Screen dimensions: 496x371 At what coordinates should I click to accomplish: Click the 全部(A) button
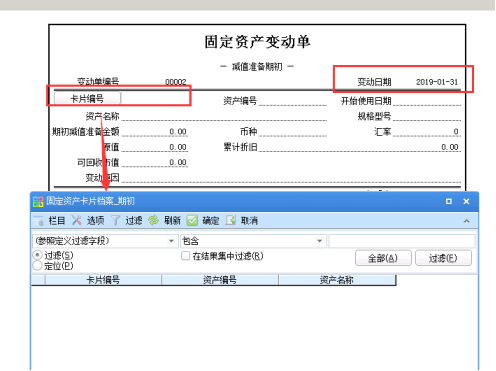(x=383, y=258)
